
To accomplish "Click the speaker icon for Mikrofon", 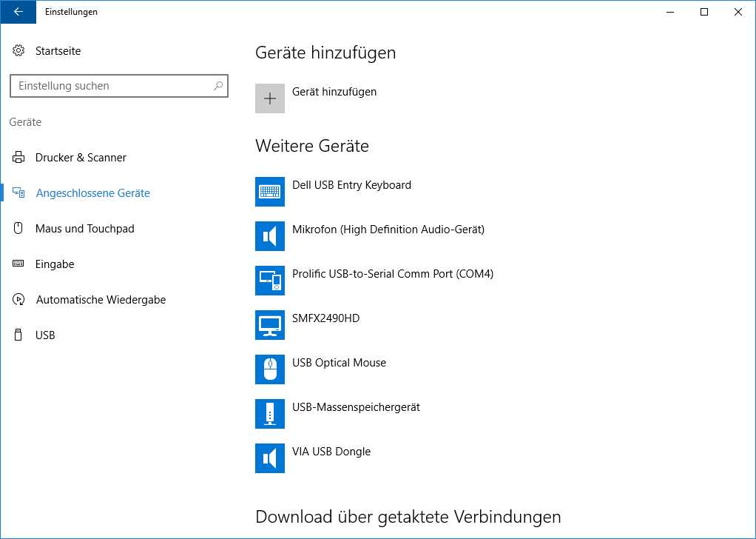I will coord(270,236).
